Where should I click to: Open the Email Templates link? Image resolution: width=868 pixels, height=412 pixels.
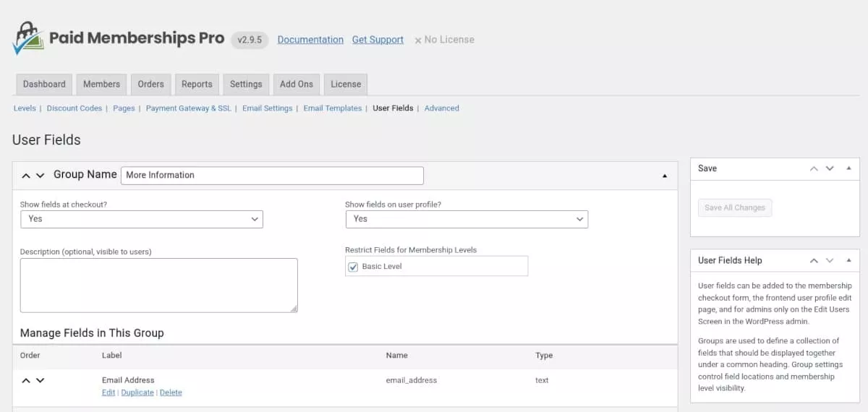333,108
